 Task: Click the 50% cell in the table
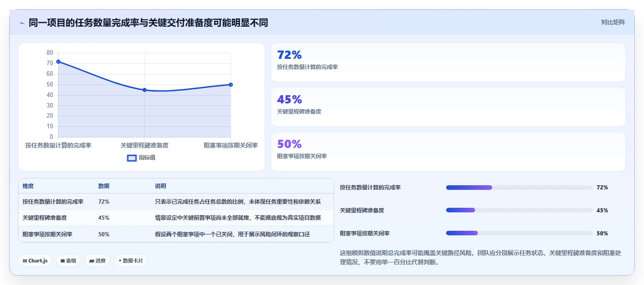[x=104, y=234]
